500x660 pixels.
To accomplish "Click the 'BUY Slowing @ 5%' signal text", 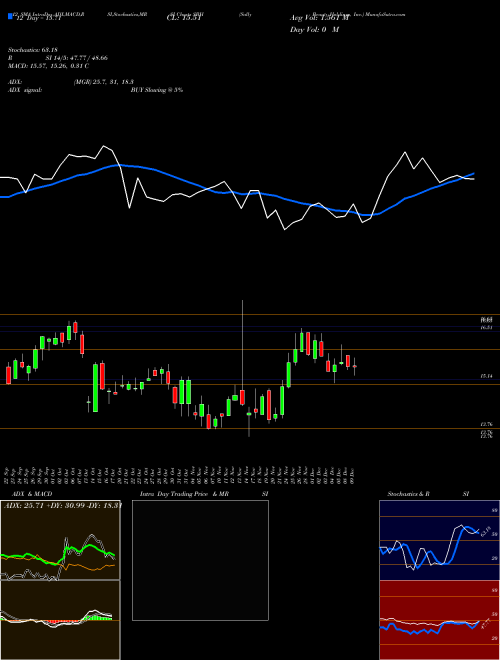I will click(157, 90).
